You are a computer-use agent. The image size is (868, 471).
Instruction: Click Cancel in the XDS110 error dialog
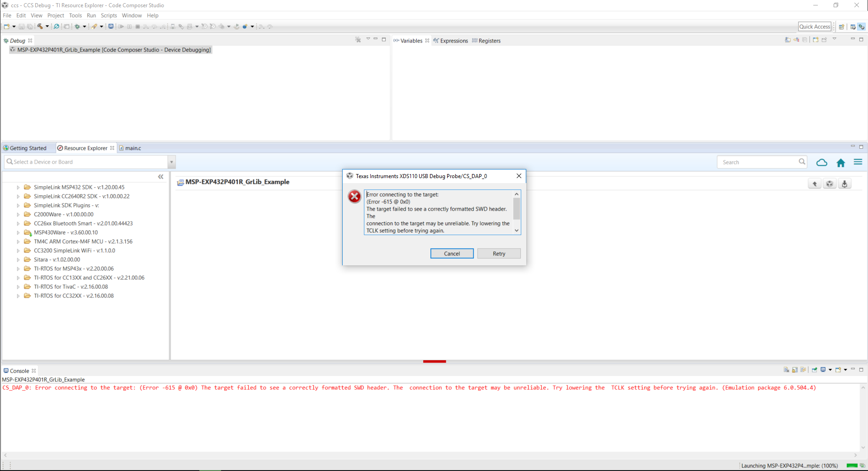point(452,254)
